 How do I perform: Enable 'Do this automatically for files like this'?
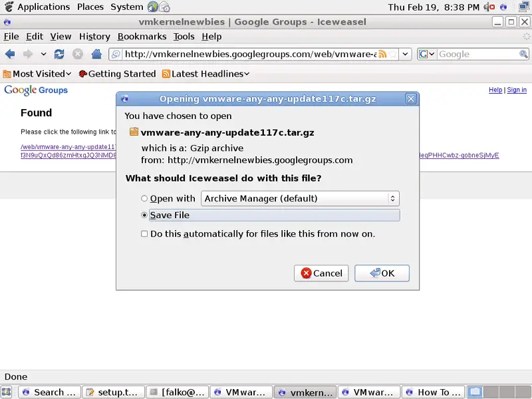pyautogui.click(x=144, y=234)
